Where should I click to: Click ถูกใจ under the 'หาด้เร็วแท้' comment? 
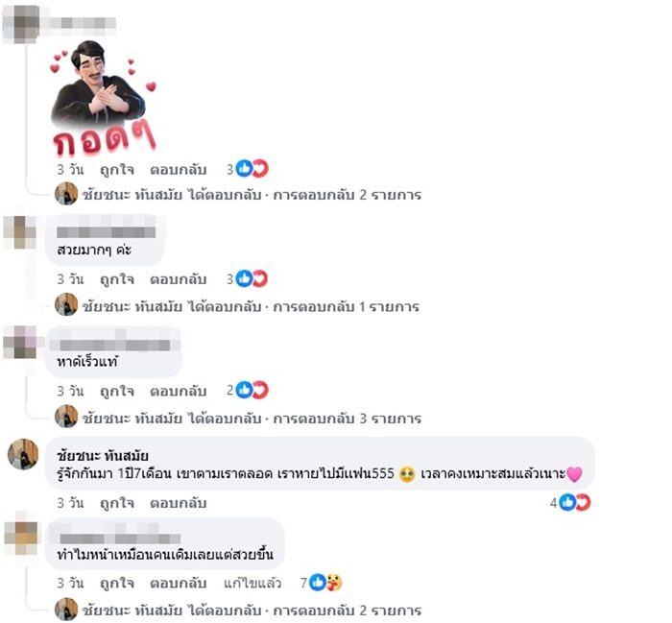point(116,392)
